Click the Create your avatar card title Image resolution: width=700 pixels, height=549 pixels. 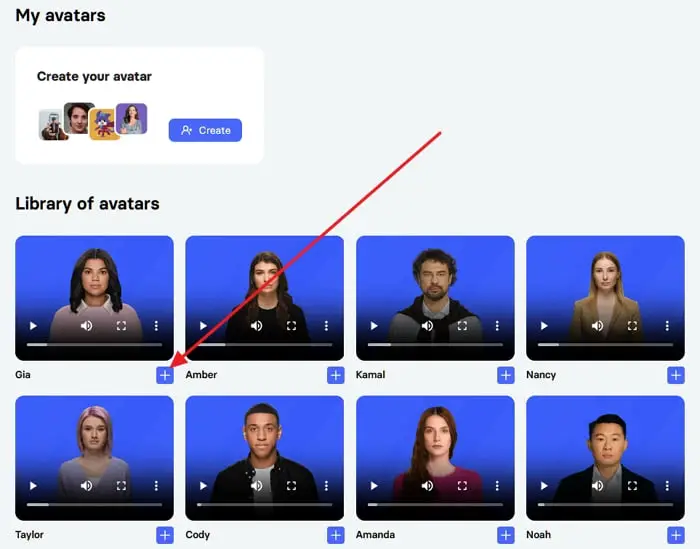point(94,77)
